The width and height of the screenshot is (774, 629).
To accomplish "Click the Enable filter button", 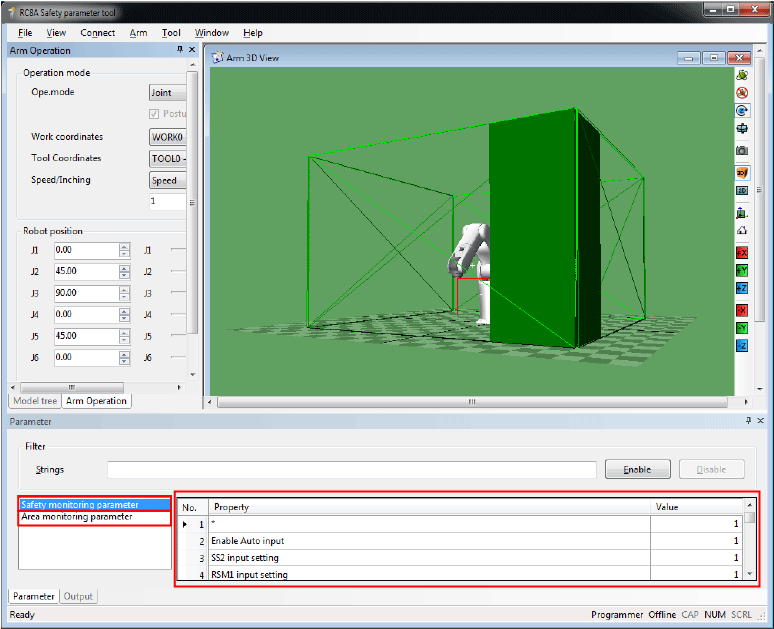I will click(x=636, y=469).
